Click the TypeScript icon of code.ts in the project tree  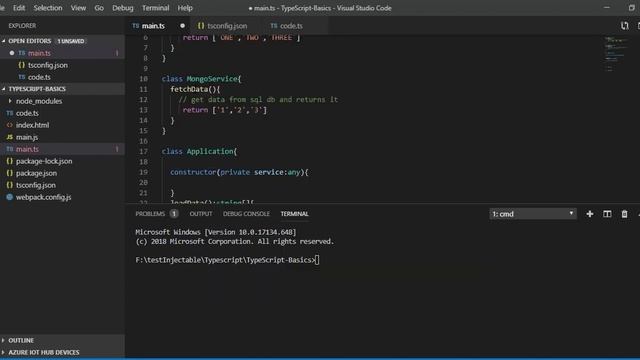[x=10, y=113]
